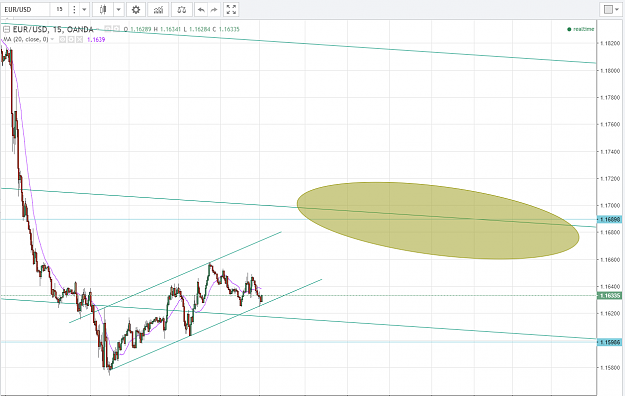Click the MA (20, close, 0) legend label

(x=26, y=39)
